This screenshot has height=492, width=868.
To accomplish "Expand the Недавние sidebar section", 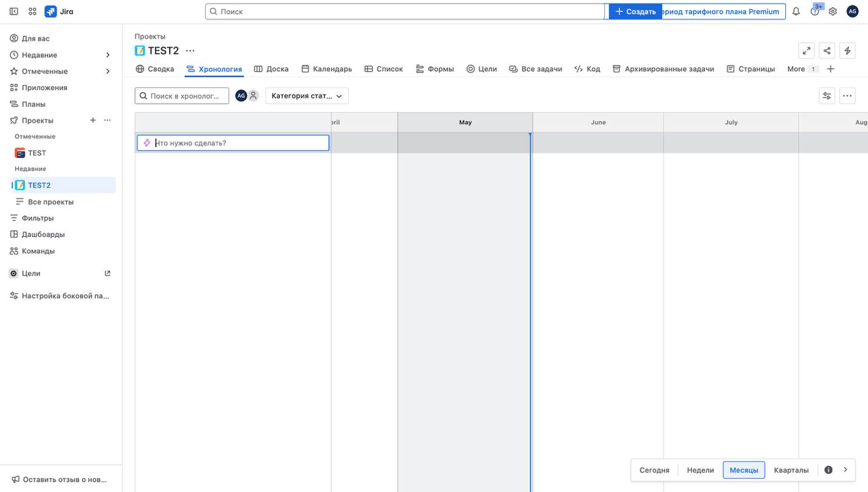I will 108,55.
